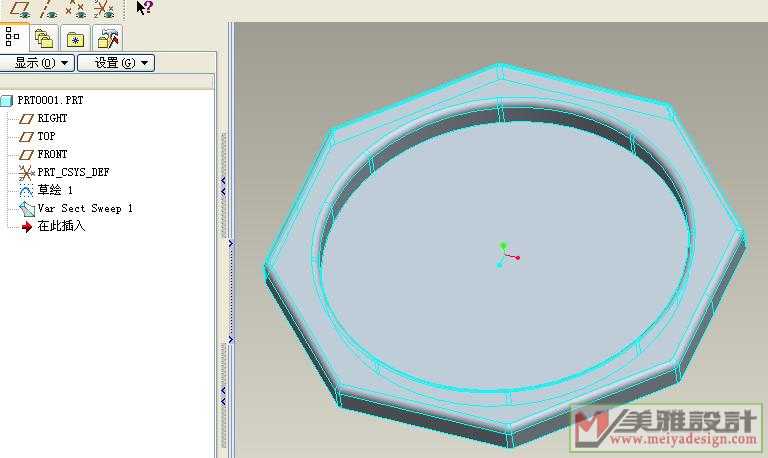This screenshot has width=768, height=458.
Task: Switch to the Model Tree navigator tab
Action: 13,37
